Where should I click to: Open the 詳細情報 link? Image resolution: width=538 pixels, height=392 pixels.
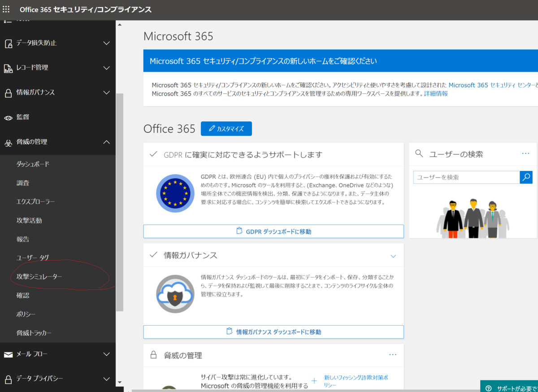tap(436, 94)
